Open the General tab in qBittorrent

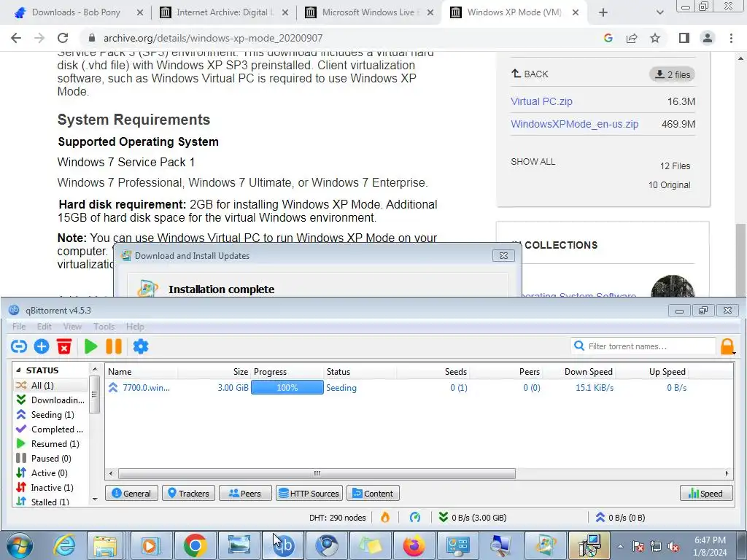tap(131, 494)
